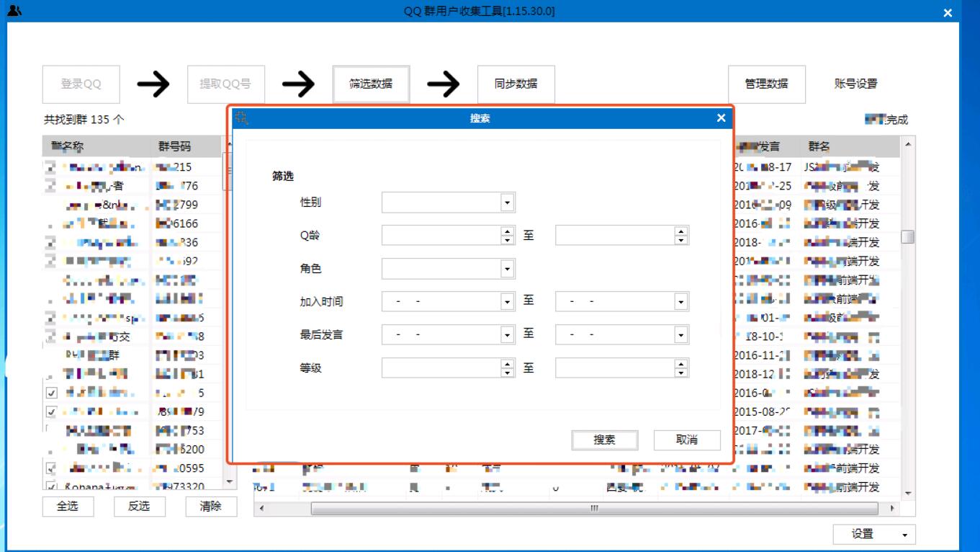This screenshot has height=552, width=980.
Task: Click 反选 to invert the selection
Action: click(139, 506)
